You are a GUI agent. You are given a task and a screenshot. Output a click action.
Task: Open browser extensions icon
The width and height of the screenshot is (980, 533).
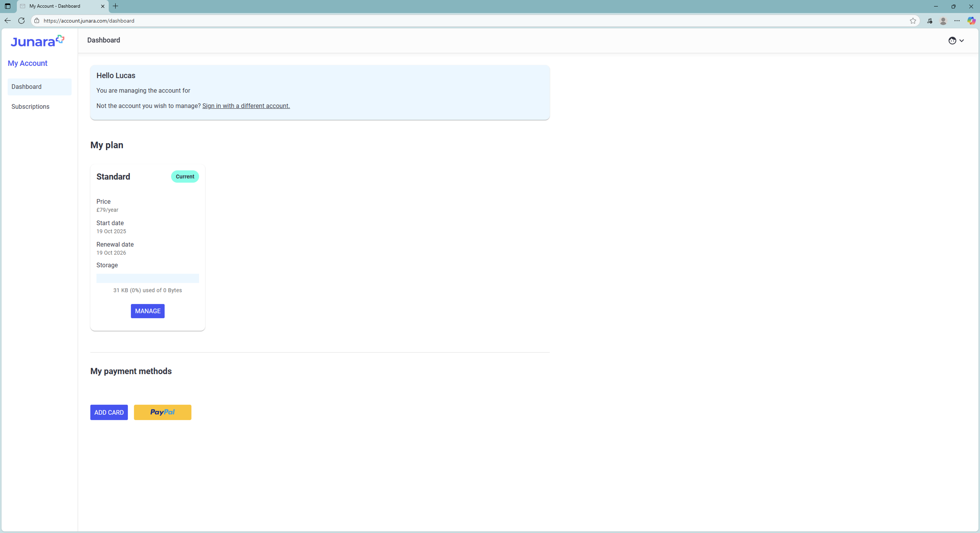pyautogui.click(x=929, y=21)
